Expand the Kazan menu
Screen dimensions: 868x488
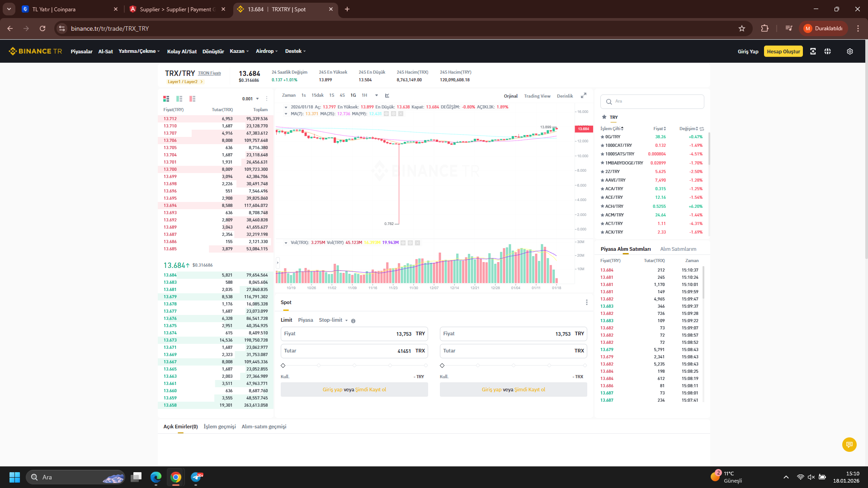(x=239, y=52)
